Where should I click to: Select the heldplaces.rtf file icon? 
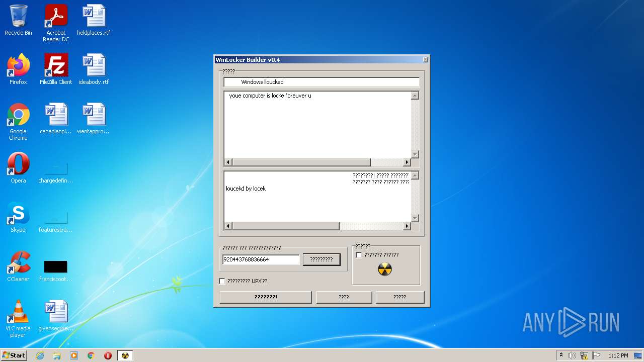pos(94,20)
